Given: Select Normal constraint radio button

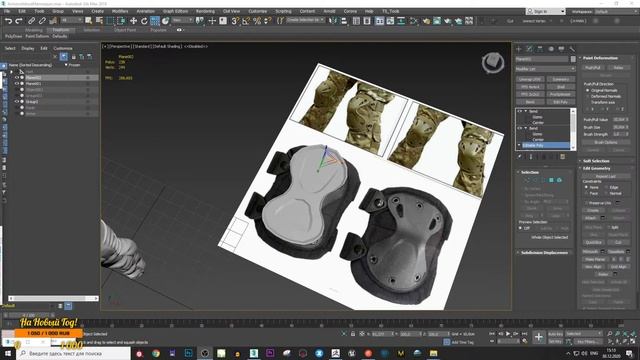Looking at the screenshot, I should tap(606, 193).
